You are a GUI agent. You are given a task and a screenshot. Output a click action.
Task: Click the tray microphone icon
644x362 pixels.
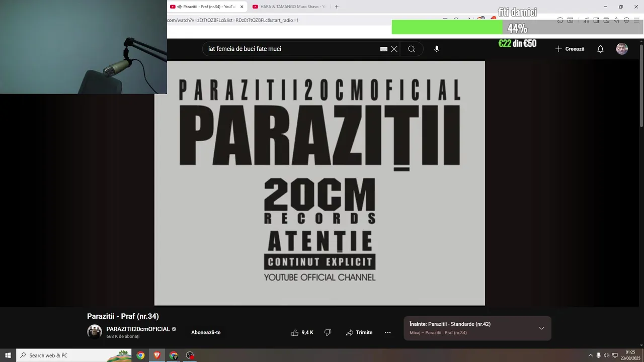click(x=598, y=355)
